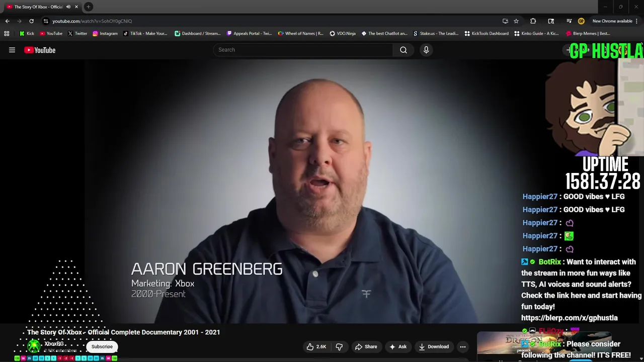
Task: Open the Stake.us bookmark
Action: 436,34
